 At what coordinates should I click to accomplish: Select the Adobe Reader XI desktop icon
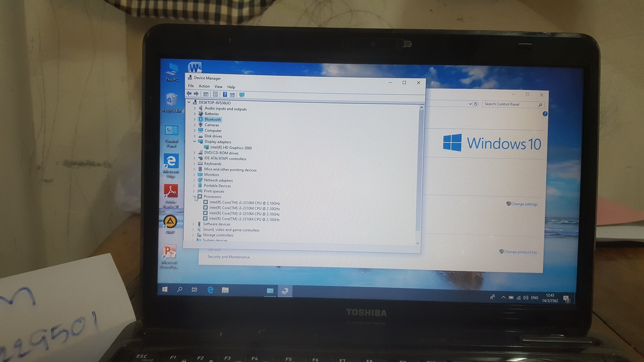click(171, 196)
